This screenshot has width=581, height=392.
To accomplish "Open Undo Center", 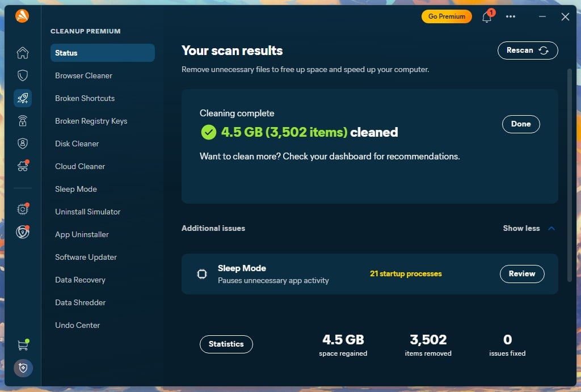I will [x=77, y=325].
